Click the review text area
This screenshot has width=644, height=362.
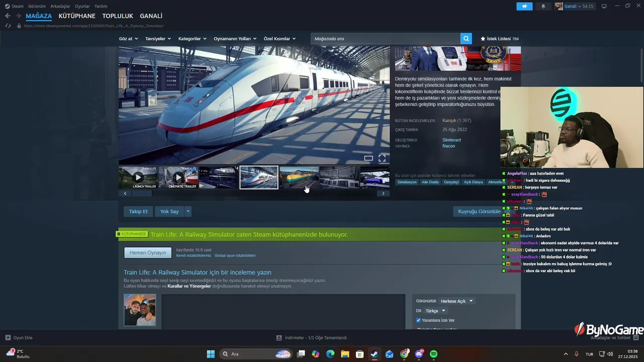pos(283,312)
